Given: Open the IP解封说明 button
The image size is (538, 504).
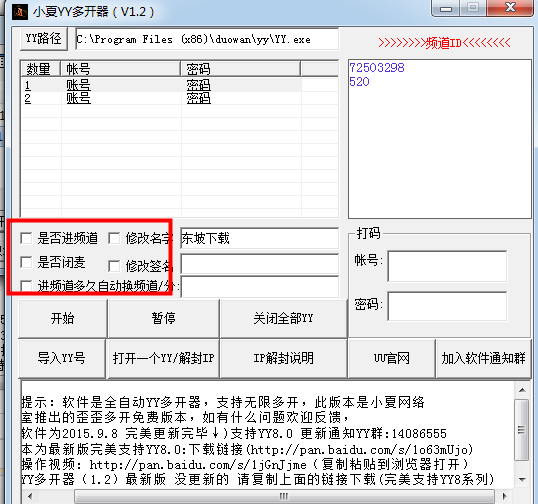Looking at the screenshot, I should pyautogui.click(x=283, y=358).
